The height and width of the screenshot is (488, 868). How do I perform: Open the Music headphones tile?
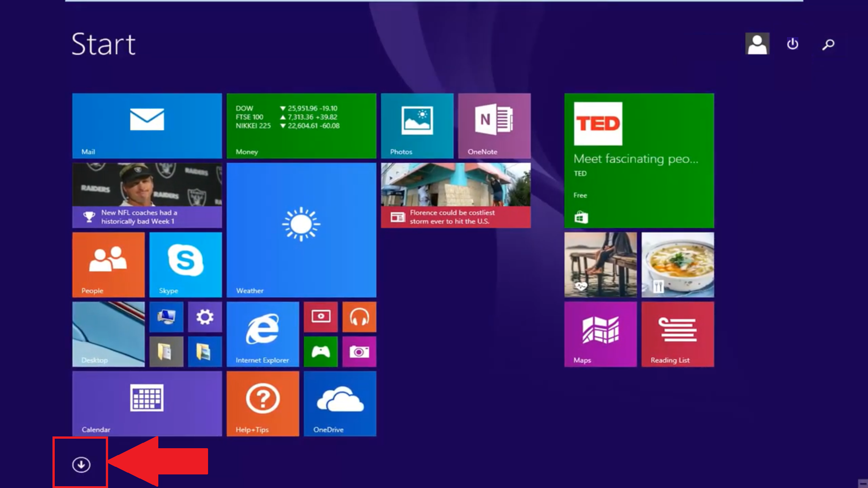359,317
